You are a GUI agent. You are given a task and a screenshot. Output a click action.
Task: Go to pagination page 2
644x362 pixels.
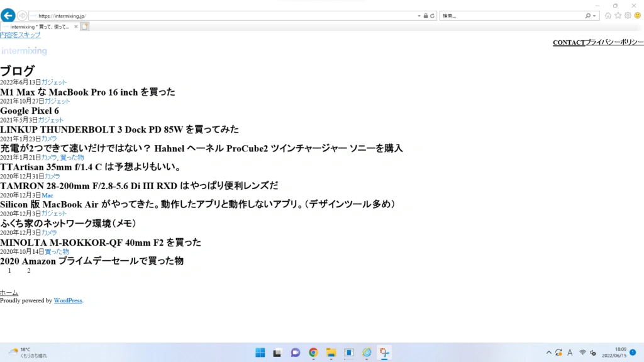pyautogui.click(x=29, y=270)
